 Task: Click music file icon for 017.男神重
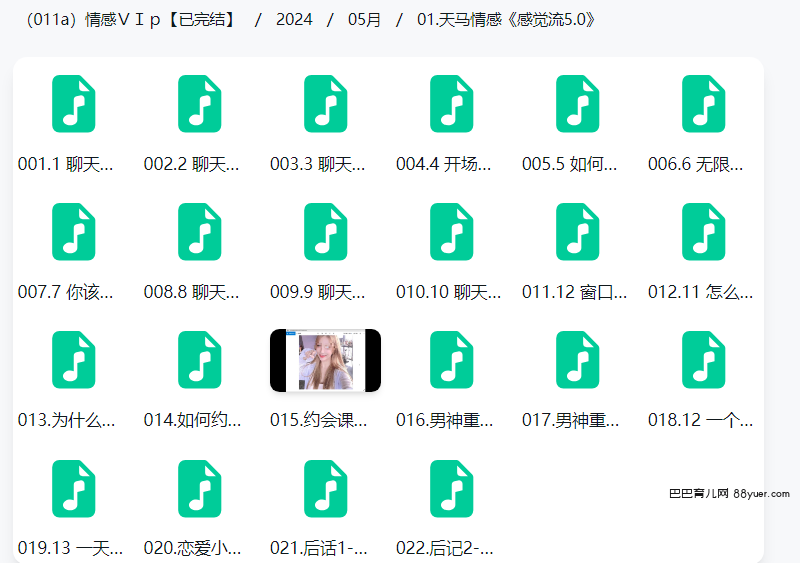pos(578,360)
